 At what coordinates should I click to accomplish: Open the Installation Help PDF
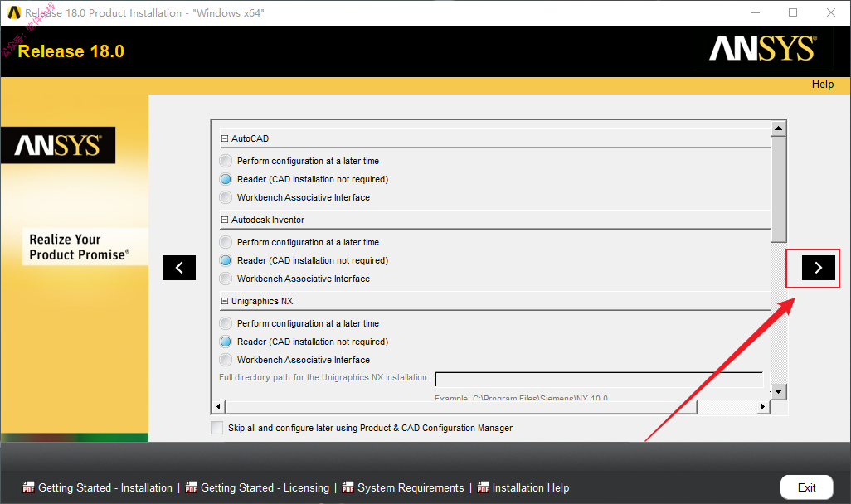coord(531,487)
